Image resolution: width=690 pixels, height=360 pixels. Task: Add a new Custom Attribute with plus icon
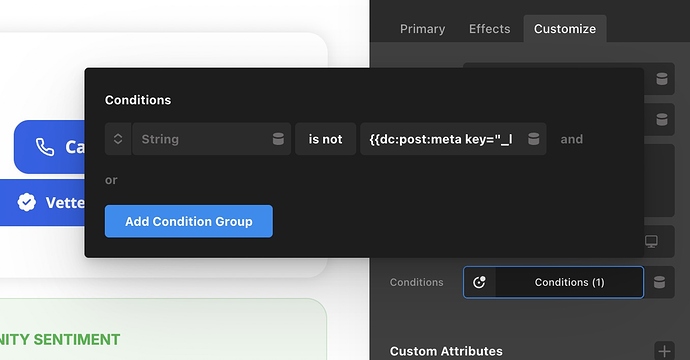coord(664,351)
